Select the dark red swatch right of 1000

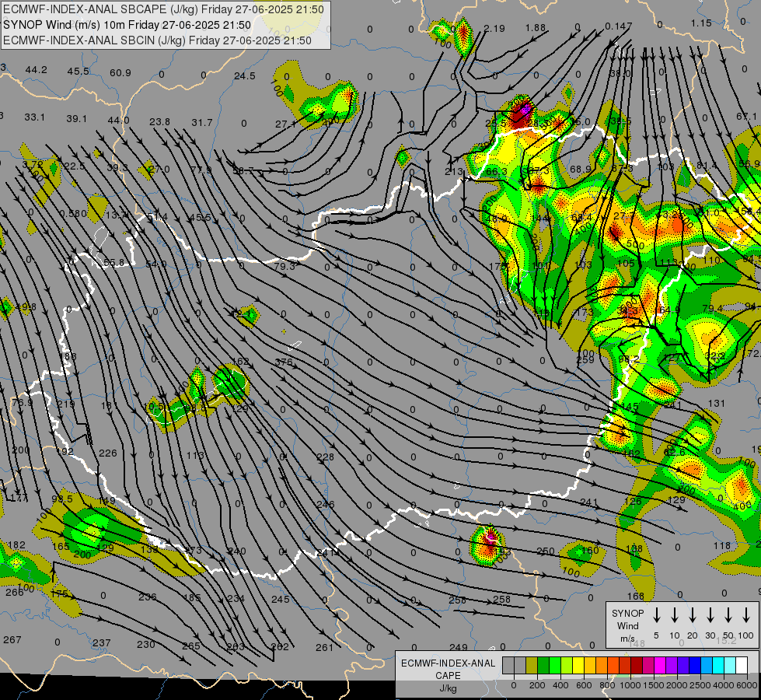637,666
